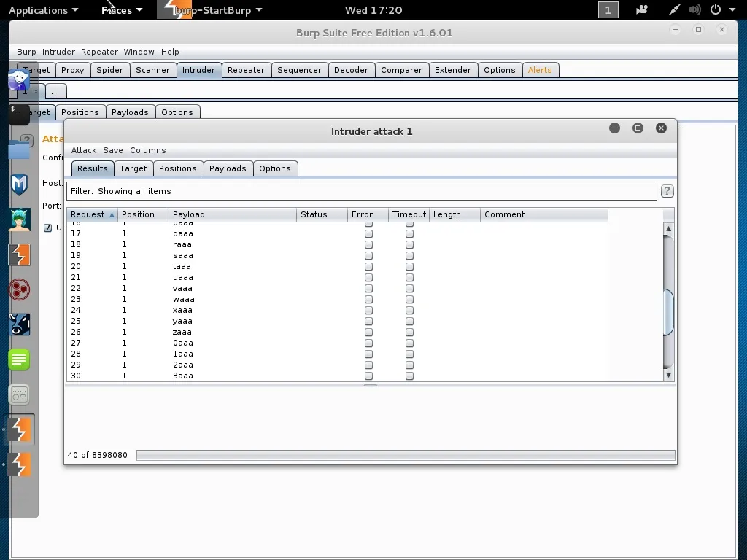Switch to attack window Payloads tab

point(228,168)
